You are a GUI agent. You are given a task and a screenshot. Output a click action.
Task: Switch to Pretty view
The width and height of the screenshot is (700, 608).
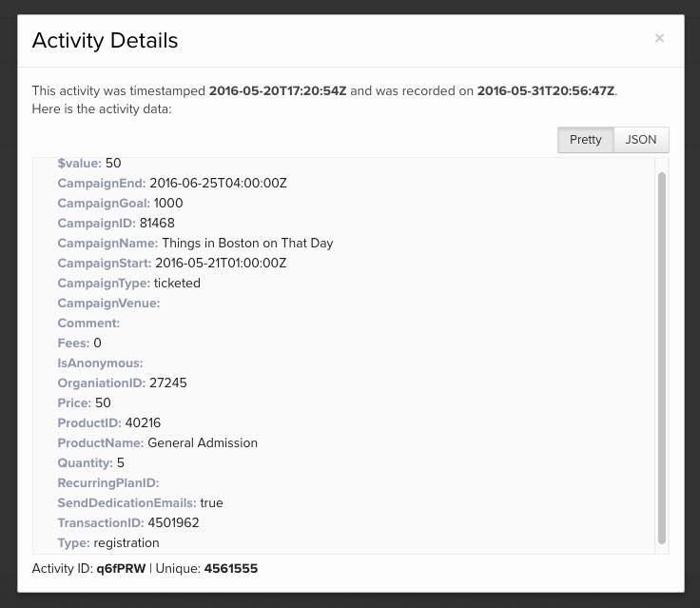coord(585,140)
